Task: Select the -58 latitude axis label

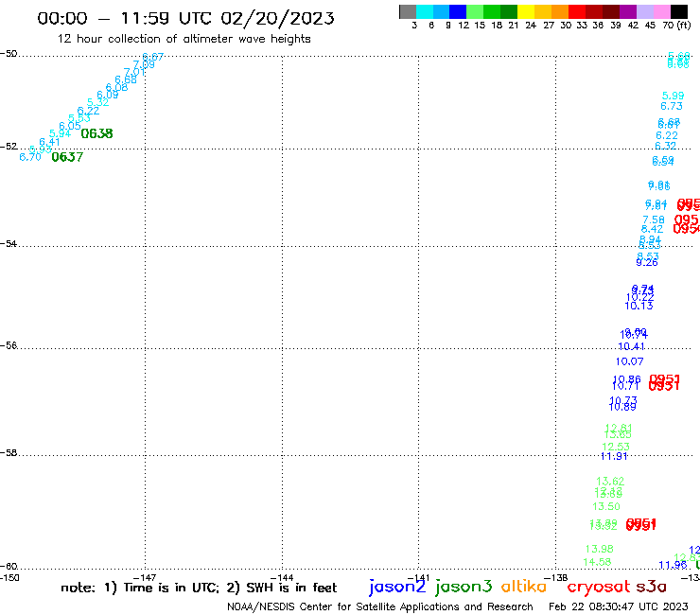Action: 9,452
